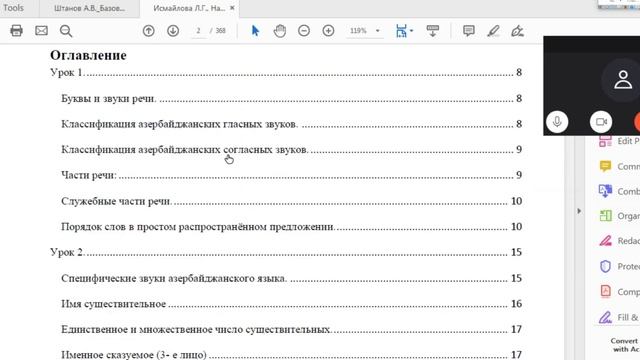Open the Redact tool
Image resolution: width=640 pixels, height=360 pixels.
[618, 241]
